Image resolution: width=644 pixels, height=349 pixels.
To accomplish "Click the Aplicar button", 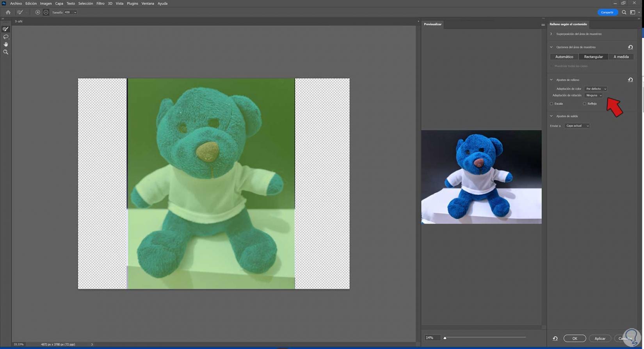I will (x=600, y=338).
